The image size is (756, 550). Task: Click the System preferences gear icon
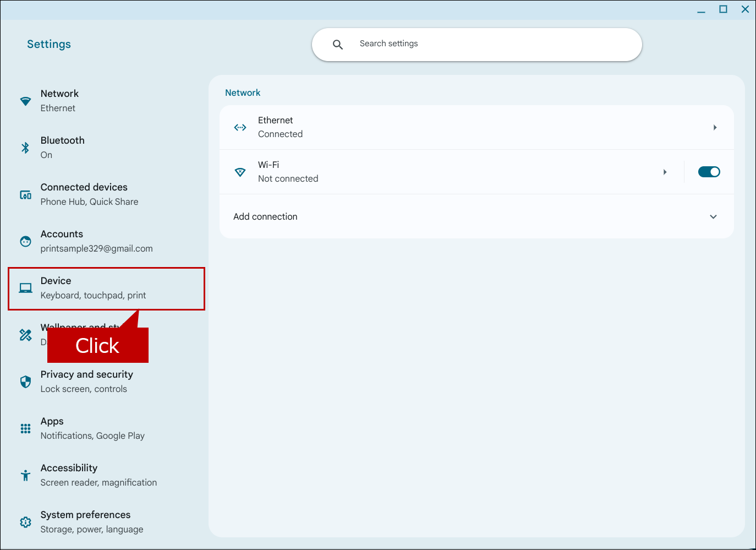25,522
